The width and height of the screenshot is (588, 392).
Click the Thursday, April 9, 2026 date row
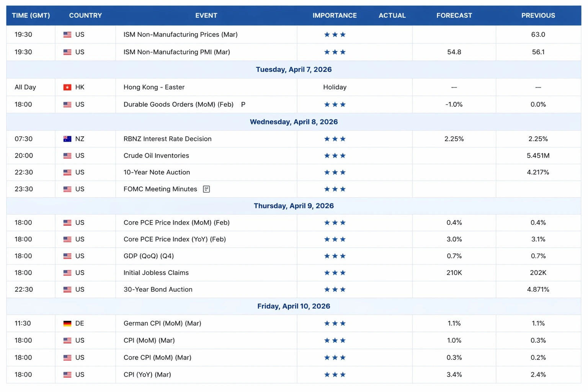294,206
